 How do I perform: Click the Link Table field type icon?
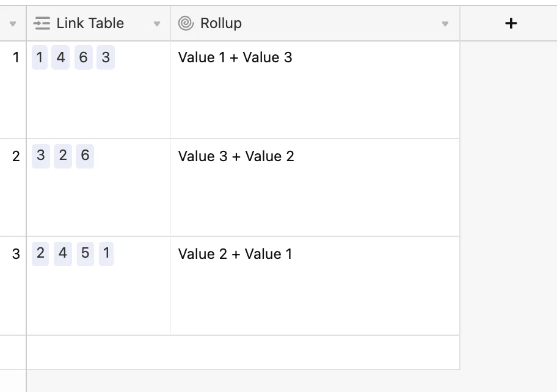(42, 23)
